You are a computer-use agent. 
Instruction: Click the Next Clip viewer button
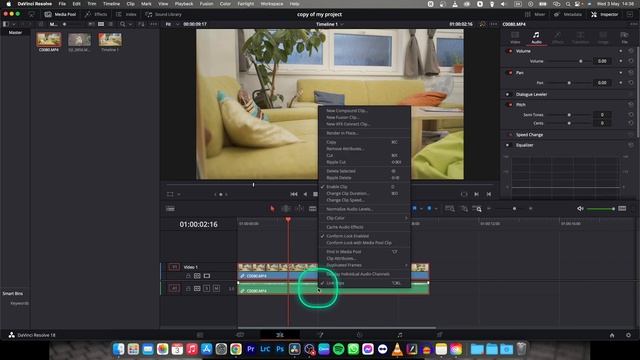[476, 194]
